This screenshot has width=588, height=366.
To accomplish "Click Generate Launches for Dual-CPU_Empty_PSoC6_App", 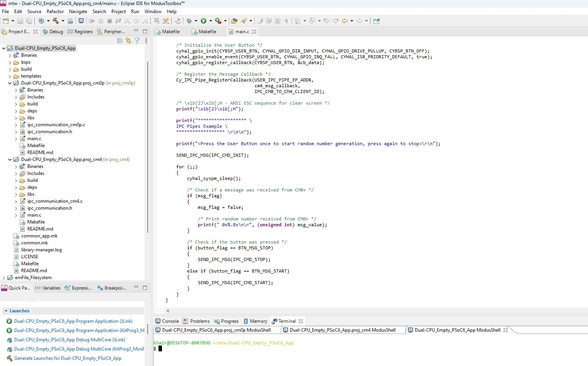I will click(x=68, y=358).
